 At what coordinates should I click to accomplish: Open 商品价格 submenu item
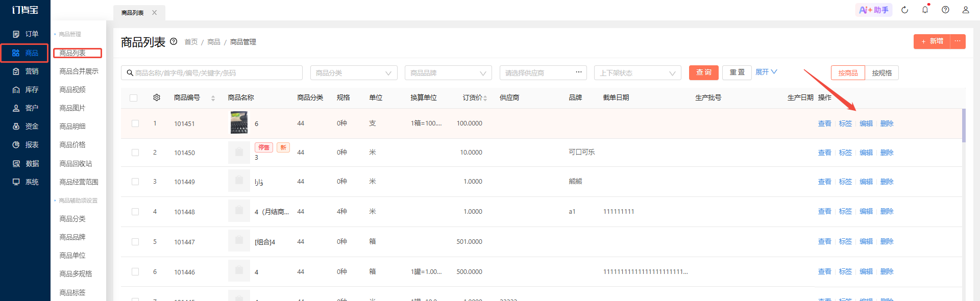(x=72, y=145)
